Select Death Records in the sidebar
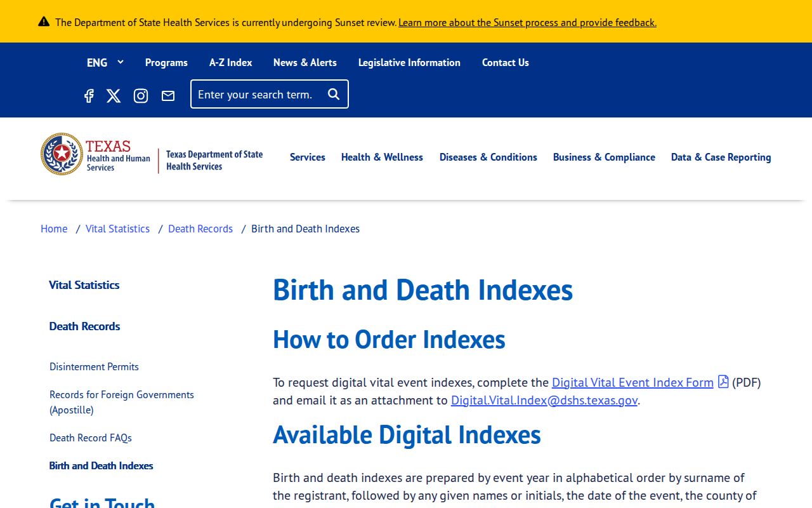Image resolution: width=812 pixels, height=508 pixels. (84, 326)
